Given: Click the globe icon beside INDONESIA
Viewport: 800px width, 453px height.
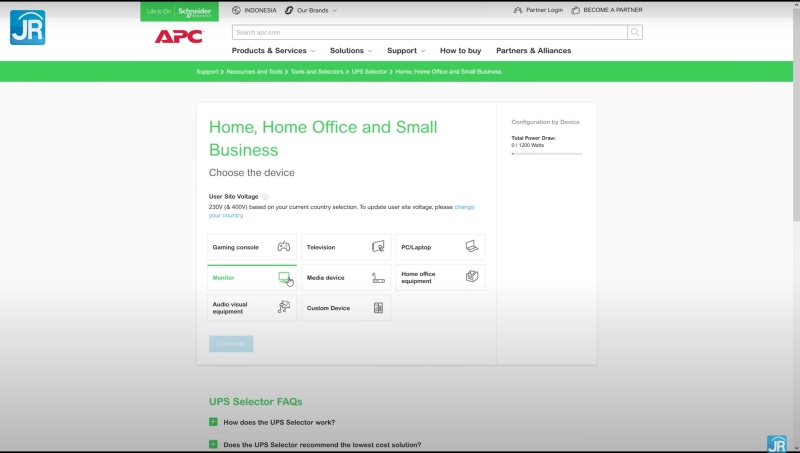Looking at the screenshot, I should pyautogui.click(x=236, y=10).
